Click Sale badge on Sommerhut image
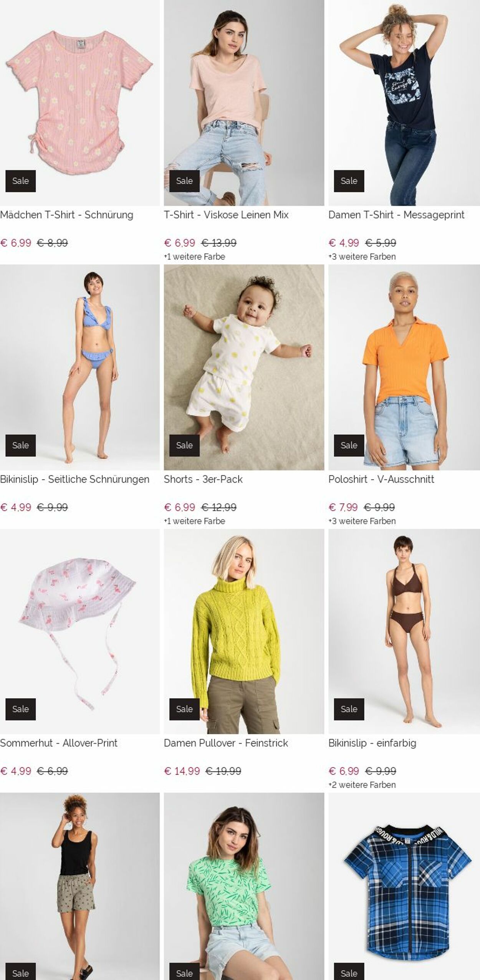This screenshot has width=480, height=980. (20, 709)
